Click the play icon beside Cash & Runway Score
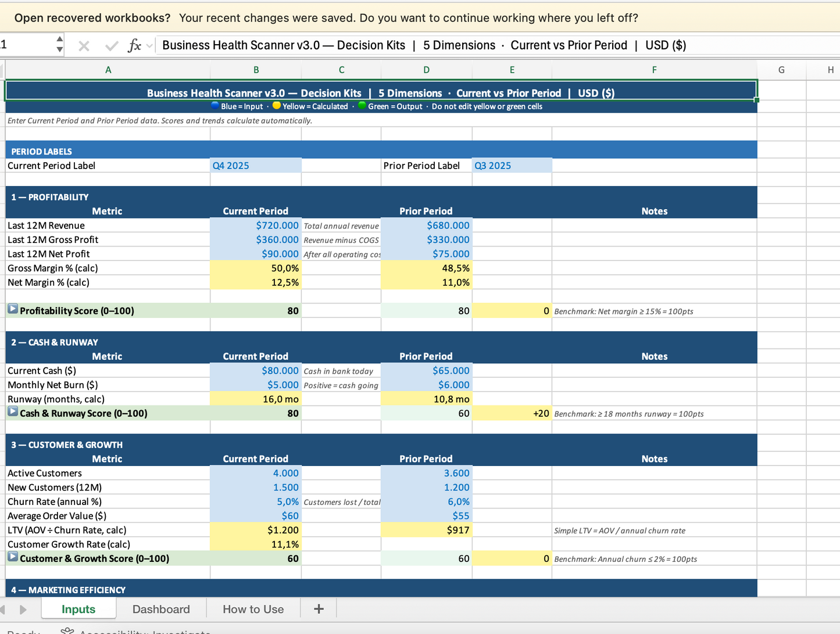 pyautogui.click(x=13, y=412)
